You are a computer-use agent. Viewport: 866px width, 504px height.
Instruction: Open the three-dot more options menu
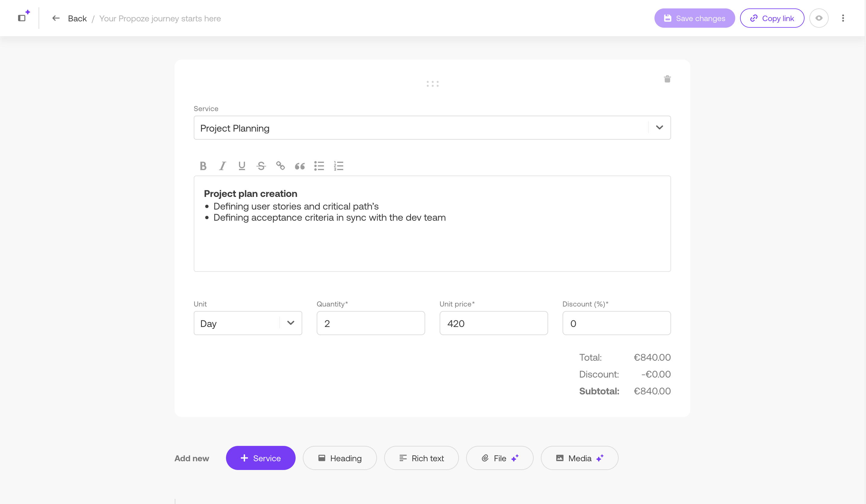tap(842, 18)
